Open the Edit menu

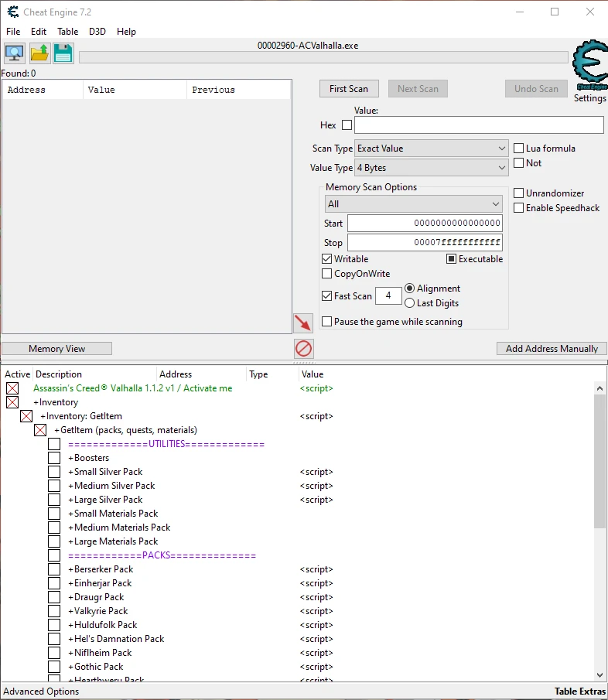coord(39,32)
